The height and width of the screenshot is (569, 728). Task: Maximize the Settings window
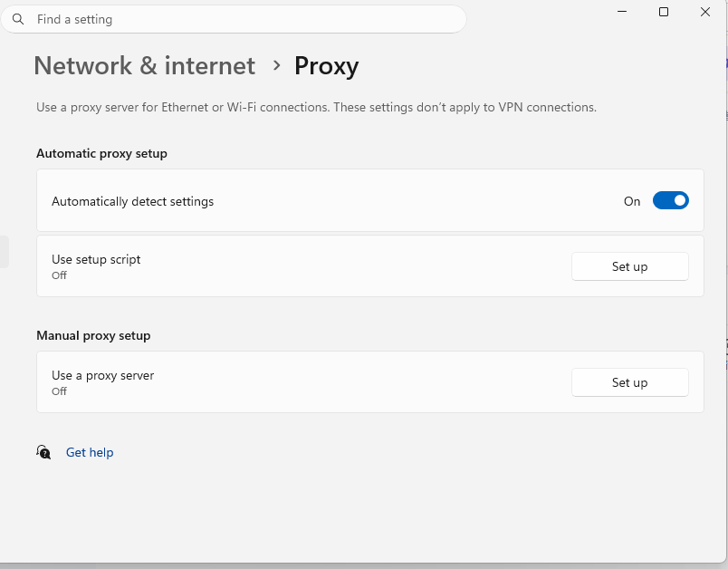(x=664, y=12)
